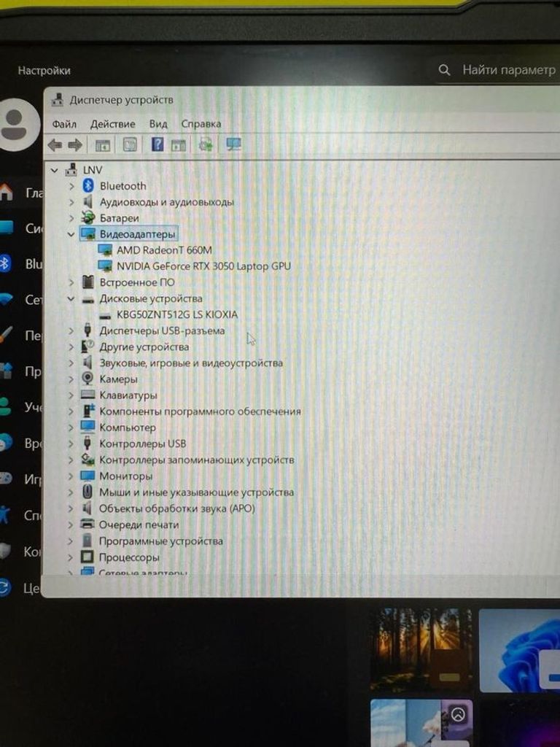Select Объекты обработки звука (APO) row
This screenshot has width=560, height=747.
176,508
